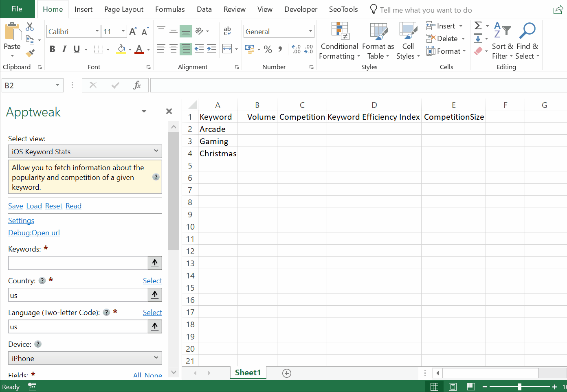Viewport: 567px width, 392px height.
Task: Apply cell borders icon
Action: click(99, 49)
